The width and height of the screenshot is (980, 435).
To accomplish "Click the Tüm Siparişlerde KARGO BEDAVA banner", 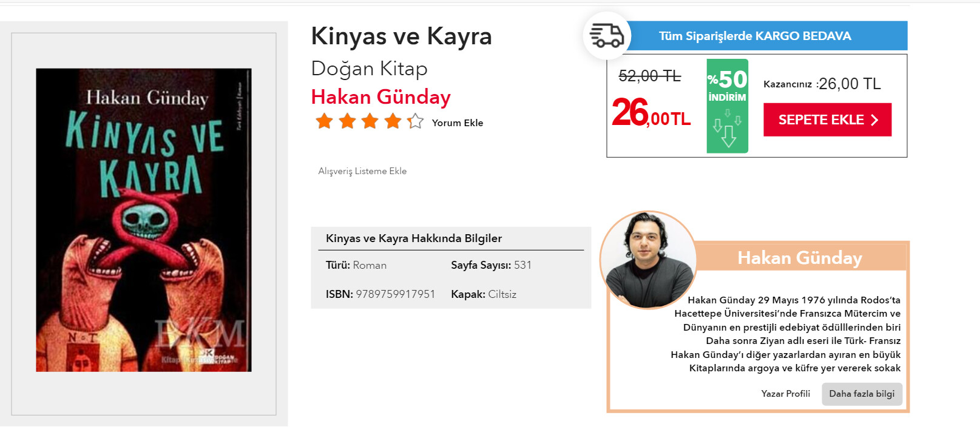I will (x=755, y=36).
